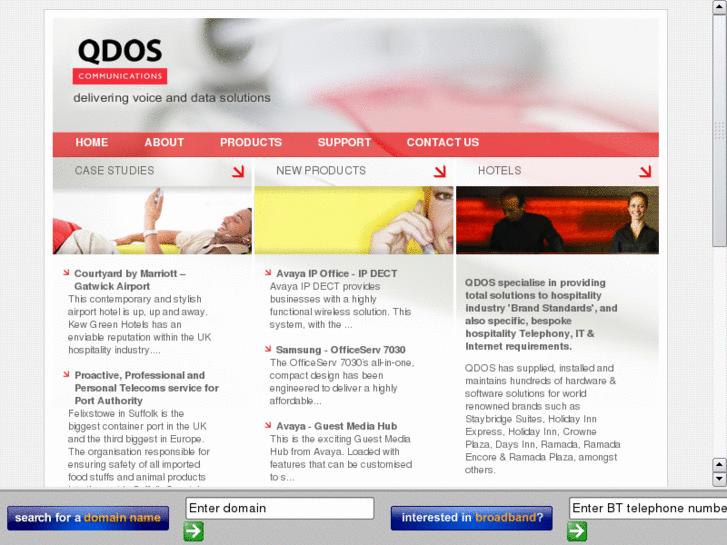The height and width of the screenshot is (545, 727).
Task: Open the PRODUCTS menu item
Action: click(x=251, y=142)
